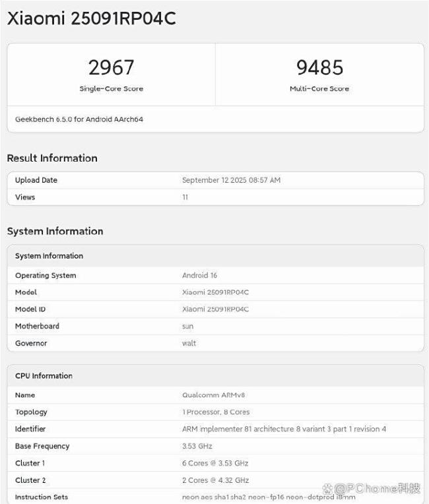Click the Upload Date label
Screen dimensions: 429x504
coord(36,180)
